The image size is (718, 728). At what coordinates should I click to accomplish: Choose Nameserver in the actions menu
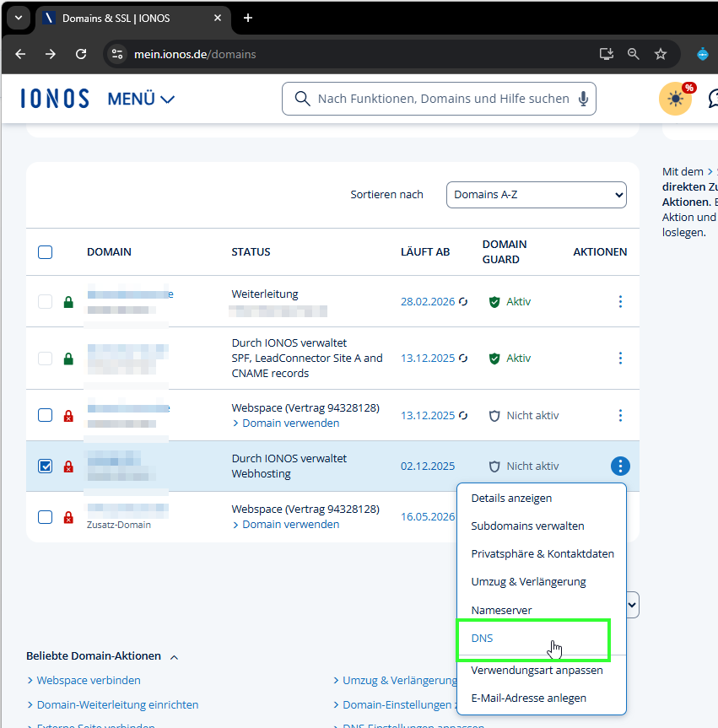coord(501,610)
